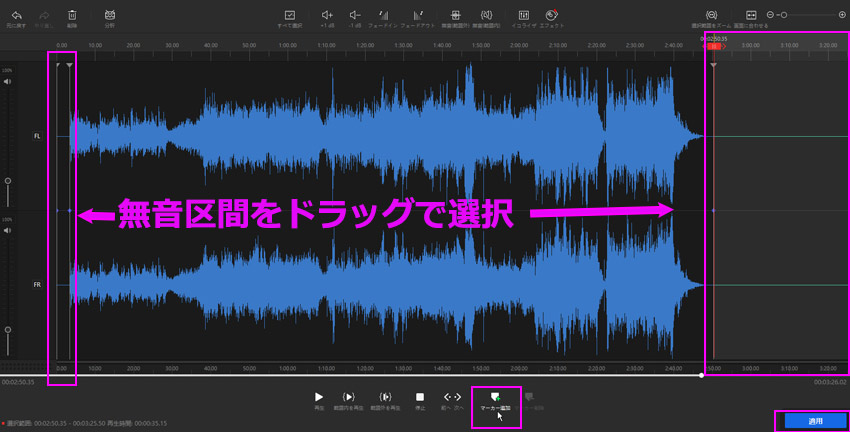Click the 3:00.00 mark on top ruler
Image resolution: width=850 pixels, height=432 pixels.
click(x=751, y=46)
